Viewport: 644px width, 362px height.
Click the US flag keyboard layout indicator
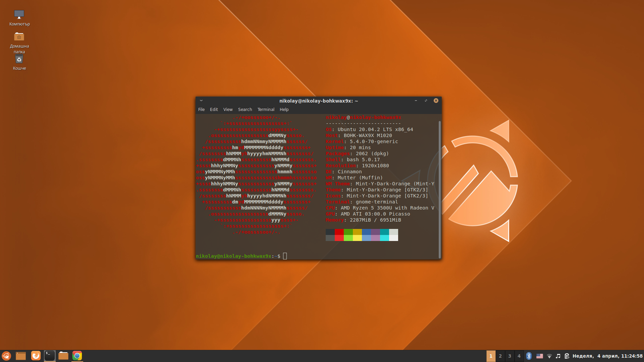tap(539, 356)
